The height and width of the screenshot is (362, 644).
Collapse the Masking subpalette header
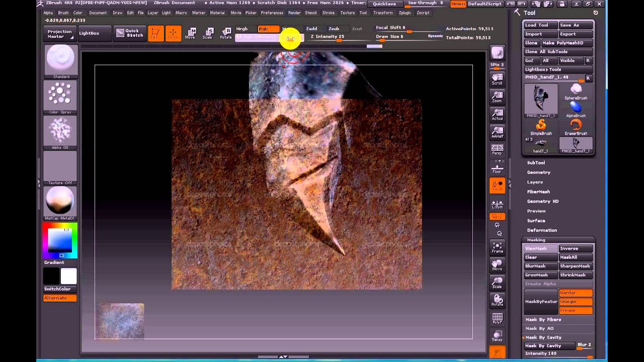pos(536,240)
